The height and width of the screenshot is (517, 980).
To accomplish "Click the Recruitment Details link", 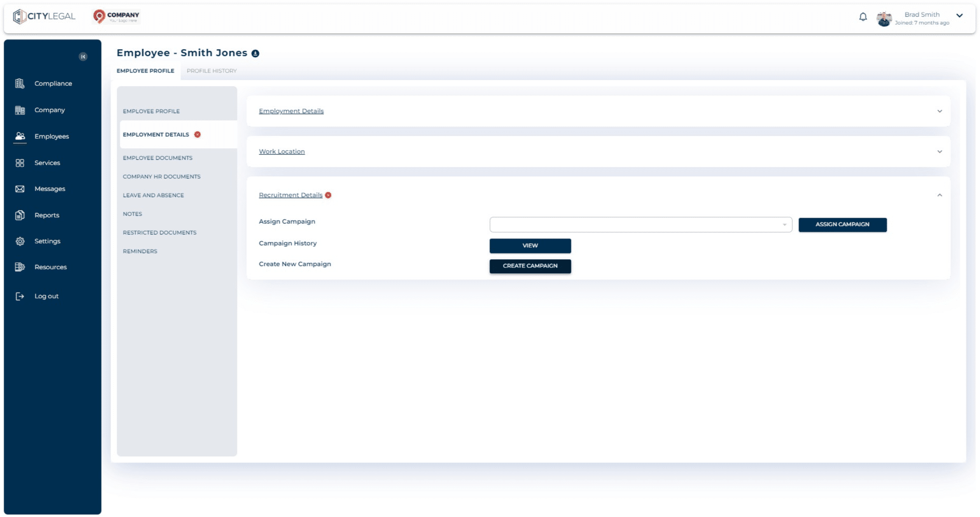I will (x=290, y=195).
